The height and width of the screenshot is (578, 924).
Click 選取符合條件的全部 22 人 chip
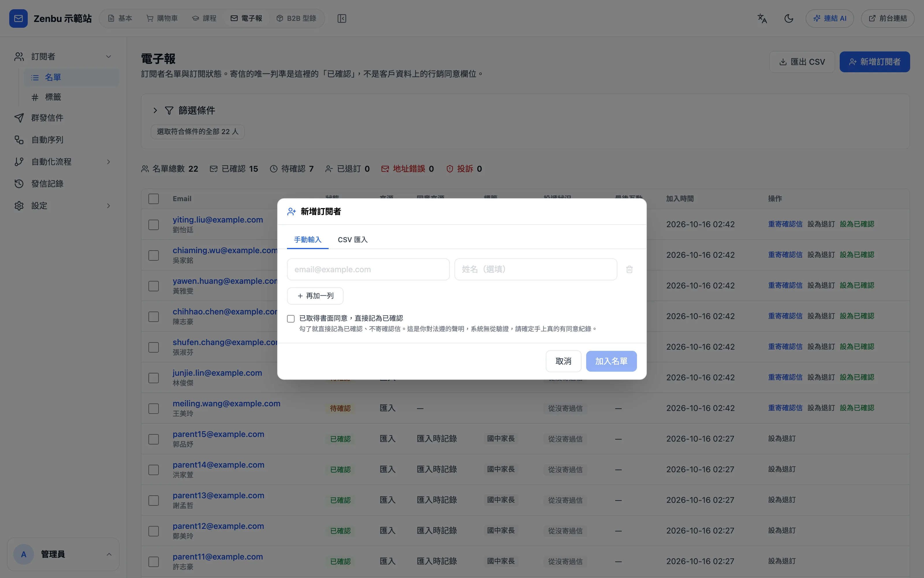point(198,131)
